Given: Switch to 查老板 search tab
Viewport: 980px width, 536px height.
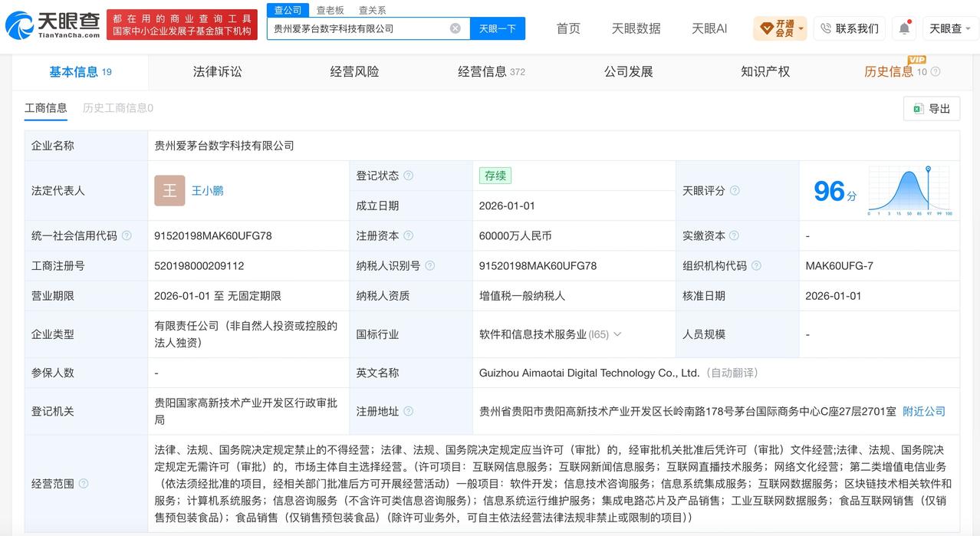Looking at the screenshot, I should coord(331,10).
